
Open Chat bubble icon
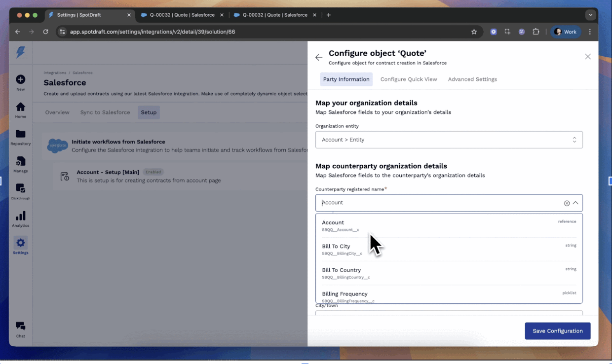pyautogui.click(x=20, y=326)
